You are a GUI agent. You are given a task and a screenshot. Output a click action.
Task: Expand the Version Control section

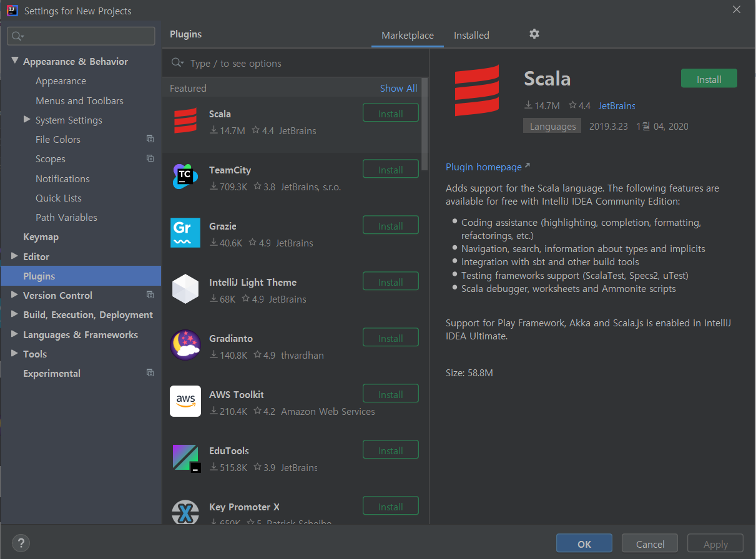(x=15, y=294)
